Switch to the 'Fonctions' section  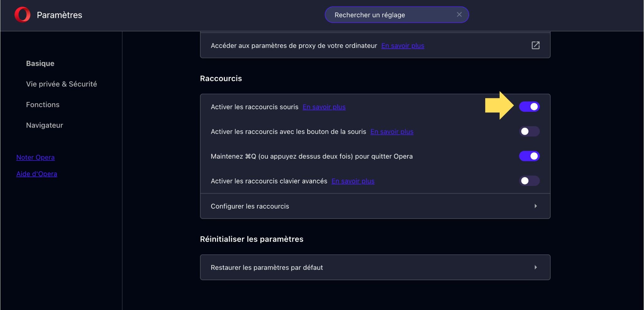pyautogui.click(x=43, y=105)
